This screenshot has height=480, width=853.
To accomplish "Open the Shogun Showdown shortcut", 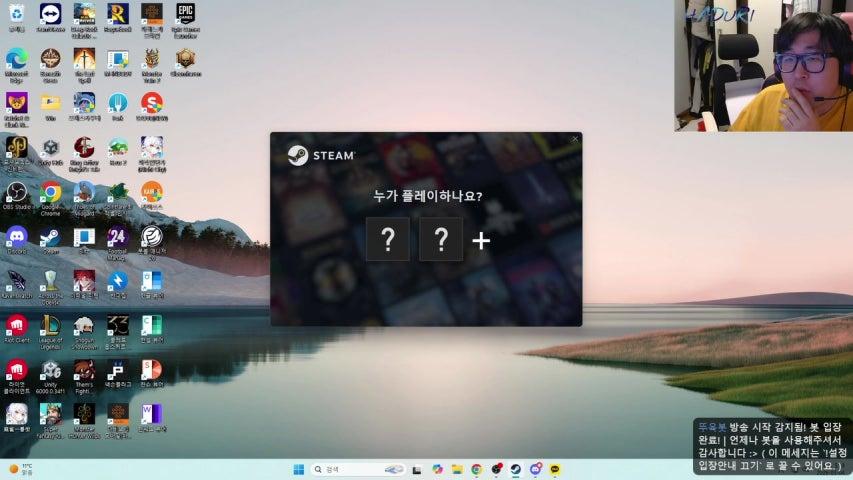I will click(x=84, y=332).
